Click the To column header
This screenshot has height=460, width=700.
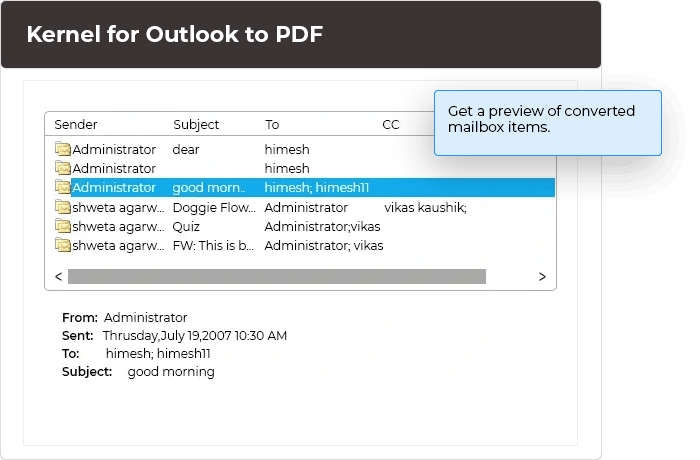pos(272,125)
